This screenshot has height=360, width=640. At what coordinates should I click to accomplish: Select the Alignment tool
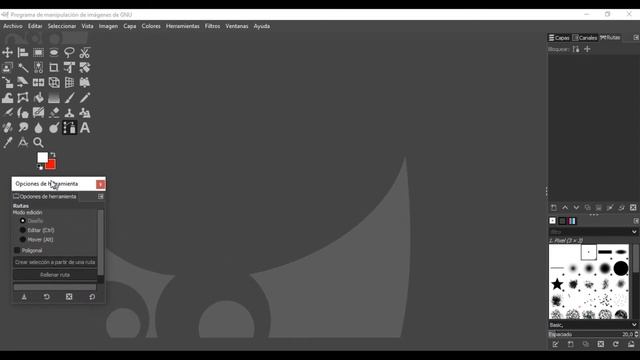point(23,52)
